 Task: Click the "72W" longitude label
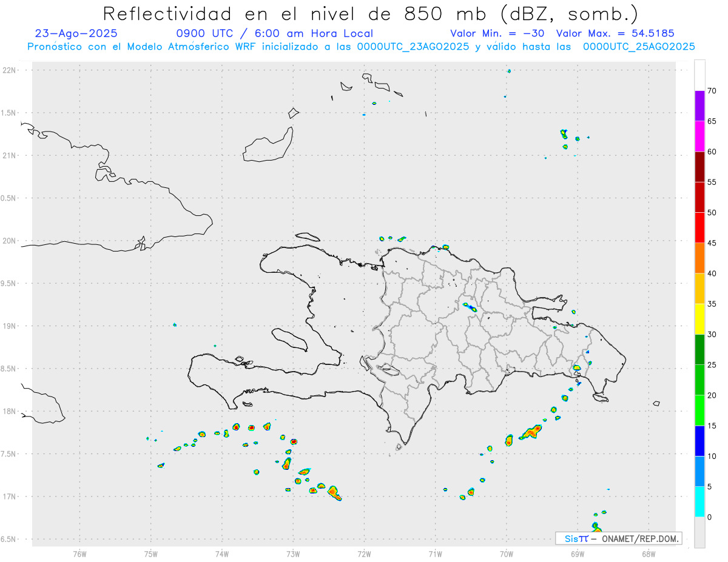[365, 554]
